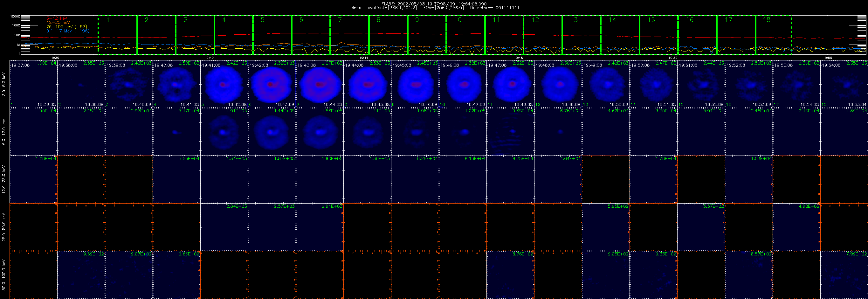Click the 25-100 keV (-57) legend entry
Screen dimensions: 868x299
[x=67, y=27]
